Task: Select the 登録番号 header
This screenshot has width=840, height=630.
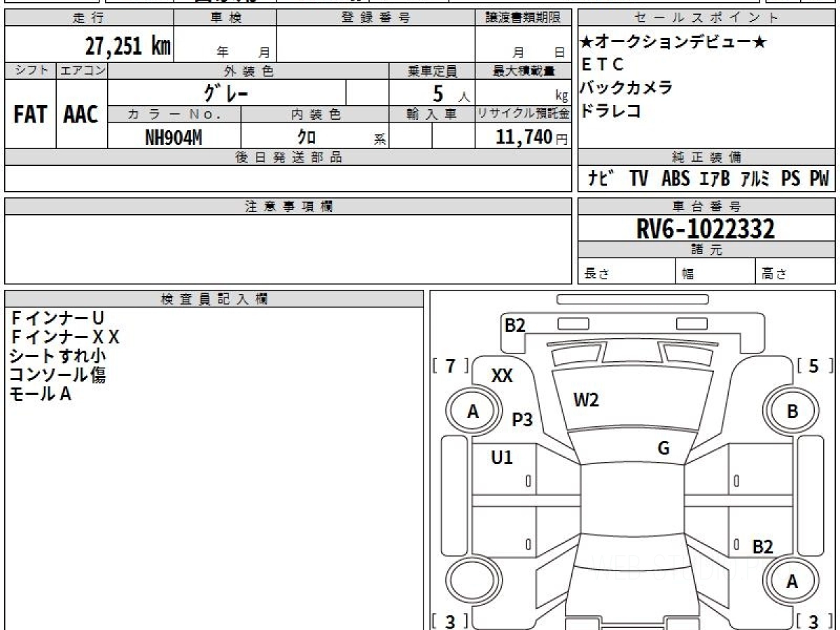Action: click(x=376, y=18)
